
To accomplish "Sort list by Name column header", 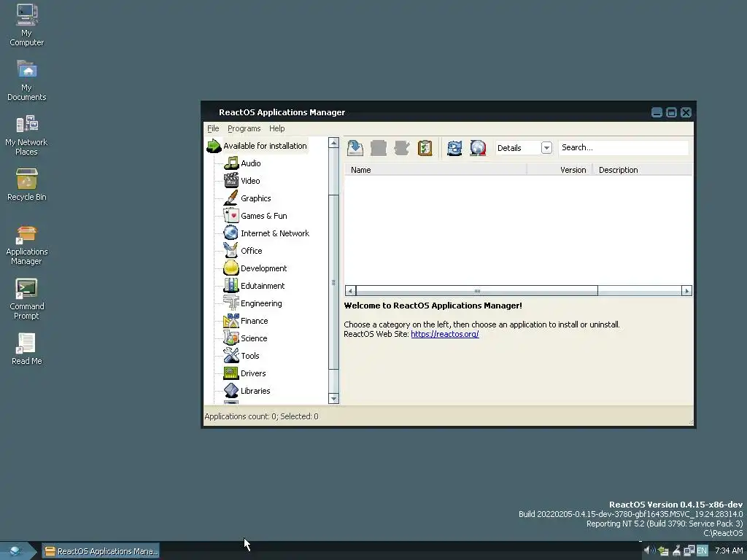I will 436,170.
